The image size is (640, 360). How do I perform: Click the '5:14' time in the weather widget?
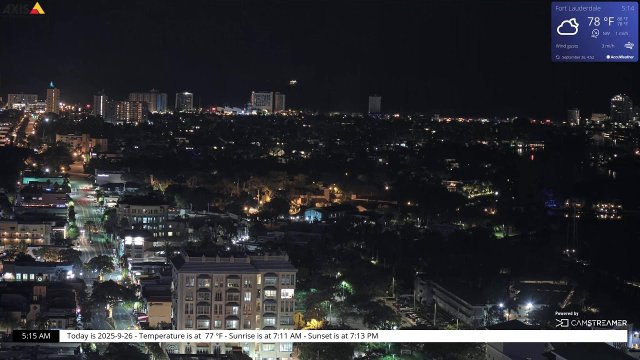click(x=628, y=9)
